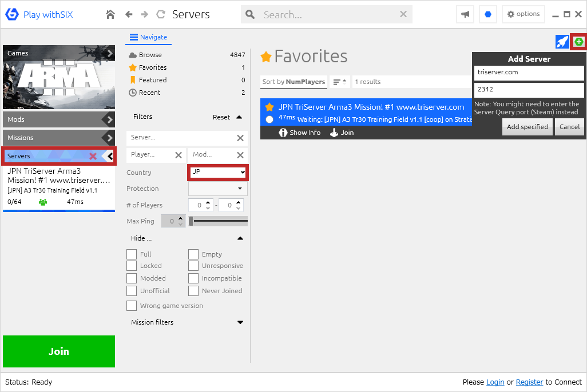
Task: Clear the Server filter field
Action: click(240, 138)
